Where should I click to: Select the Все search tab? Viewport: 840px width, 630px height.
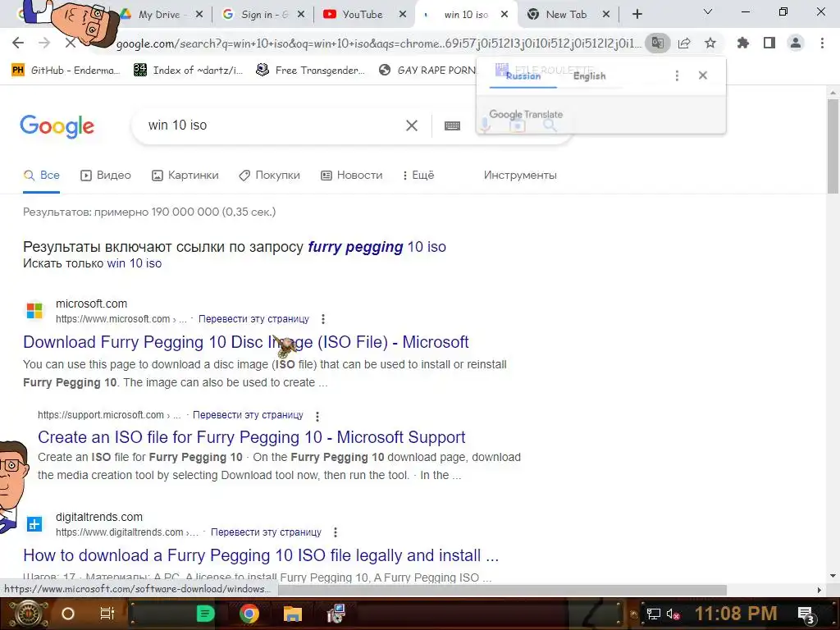point(42,176)
